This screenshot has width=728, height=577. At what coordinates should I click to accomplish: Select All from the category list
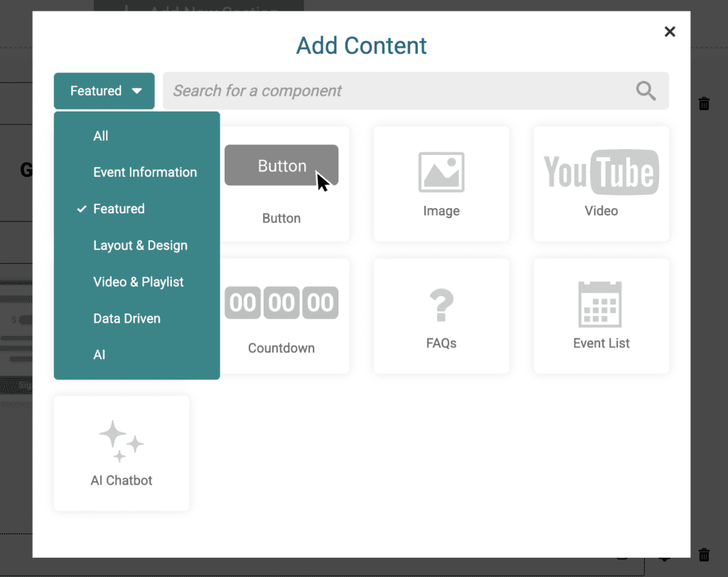pyautogui.click(x=101, y=136)
